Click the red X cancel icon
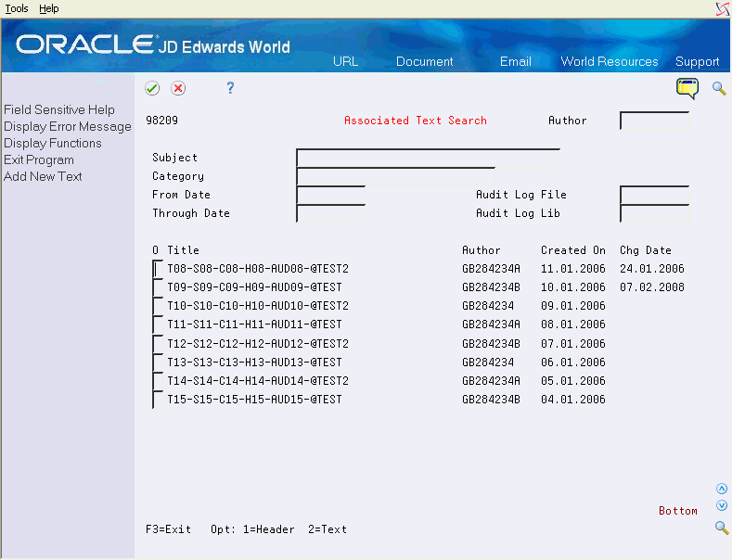Image resolution: width=732 pixels, height=560 pixels. 178,88
